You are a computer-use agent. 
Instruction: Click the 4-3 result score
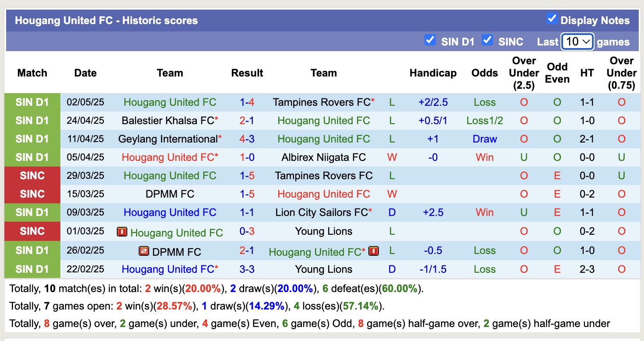[247, 139]
